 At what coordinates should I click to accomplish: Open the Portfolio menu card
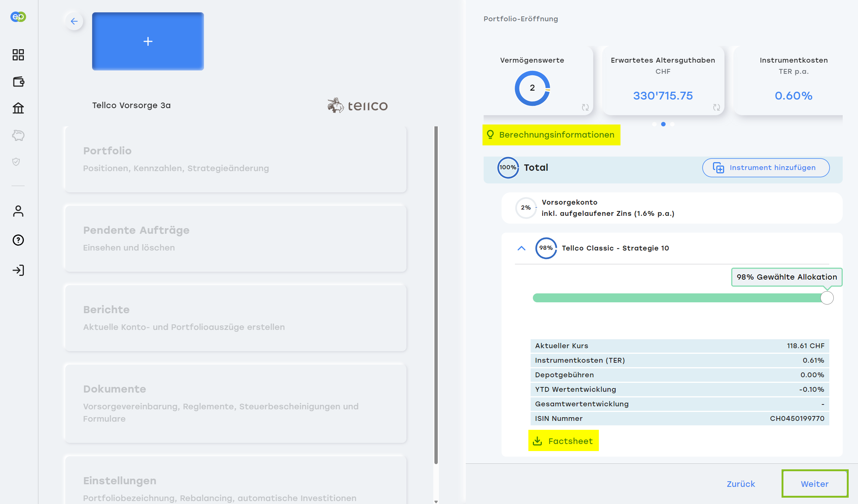(236, 160)
